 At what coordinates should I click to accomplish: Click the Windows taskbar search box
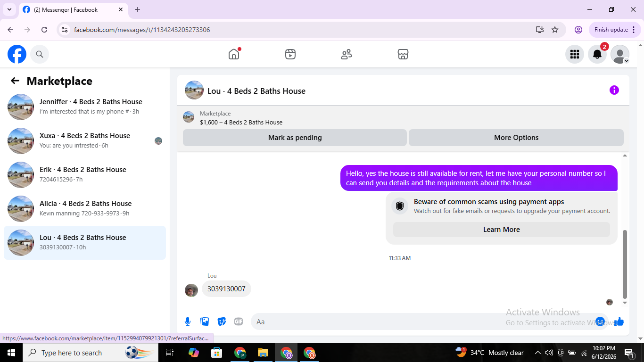[90, 353]
